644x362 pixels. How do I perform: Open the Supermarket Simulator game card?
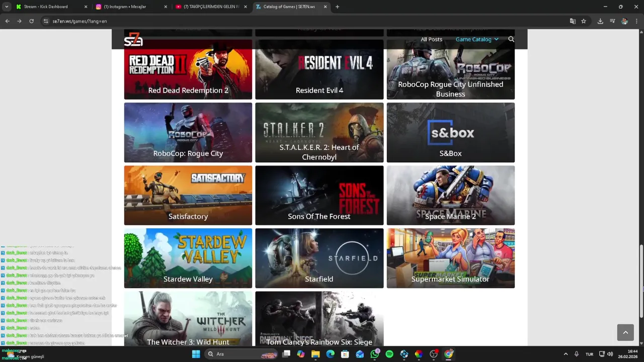pos(451,258)
